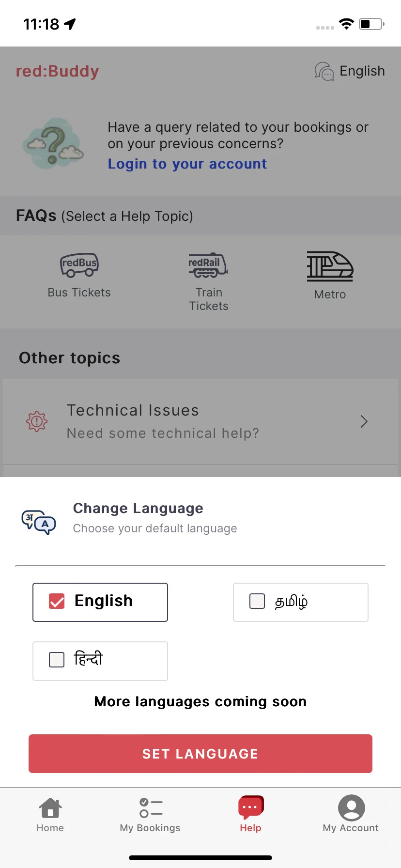Switch to Help tab
Screen dimensions: 401x868
(x=251, y=814)
